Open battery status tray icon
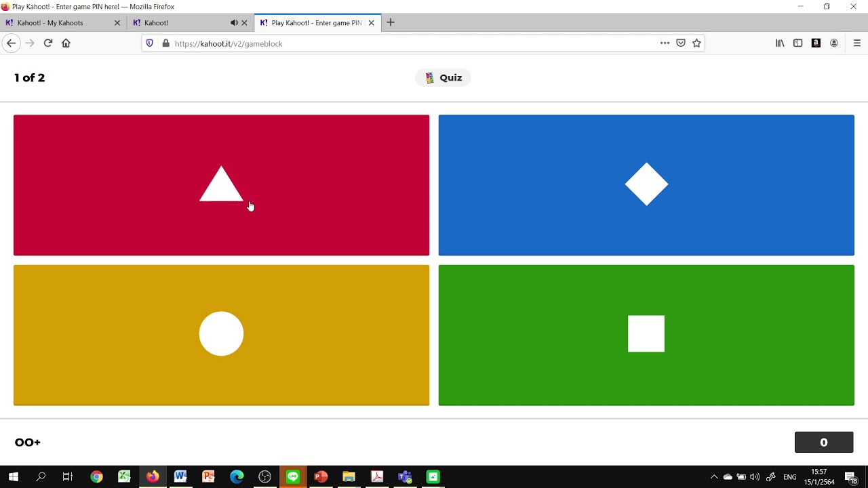Image resolution: width=868 pixels, height=488 pixels. (x=741, y=477)
